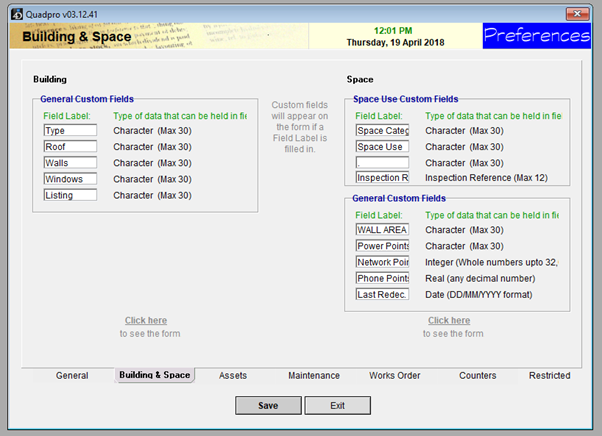
Task: Click Date (DD/MM/YYYY format) text
Action: click(x=478, y=294)
